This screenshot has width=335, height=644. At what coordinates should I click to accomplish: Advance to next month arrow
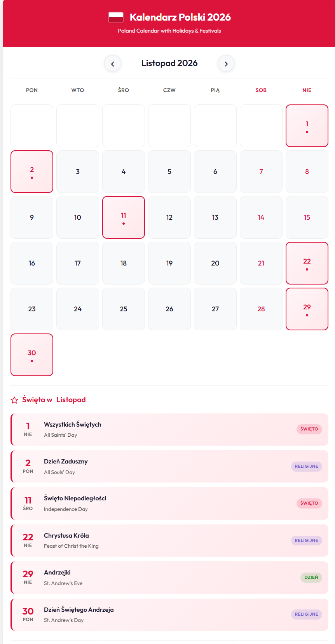(x=226, y=64)
